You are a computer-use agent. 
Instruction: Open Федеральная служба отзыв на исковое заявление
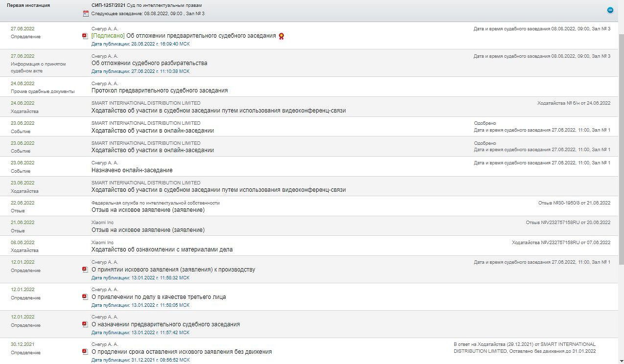coord(148,210)
